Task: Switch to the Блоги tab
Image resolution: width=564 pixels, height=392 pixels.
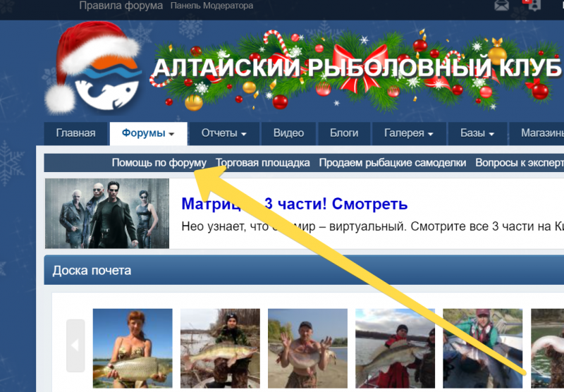Action: pyautogui.click(x=344, y=133)
